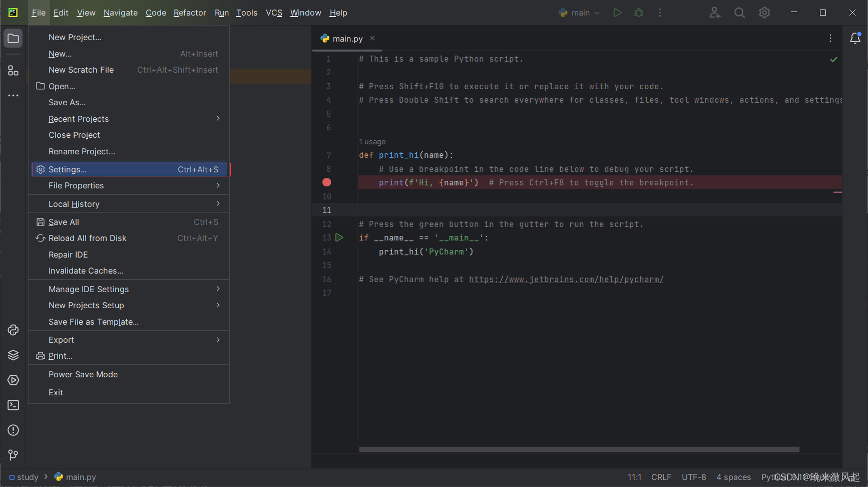Open the Services tool window icon
The width and height of the screenshot is (868, 487).
[x=14, y=380]
